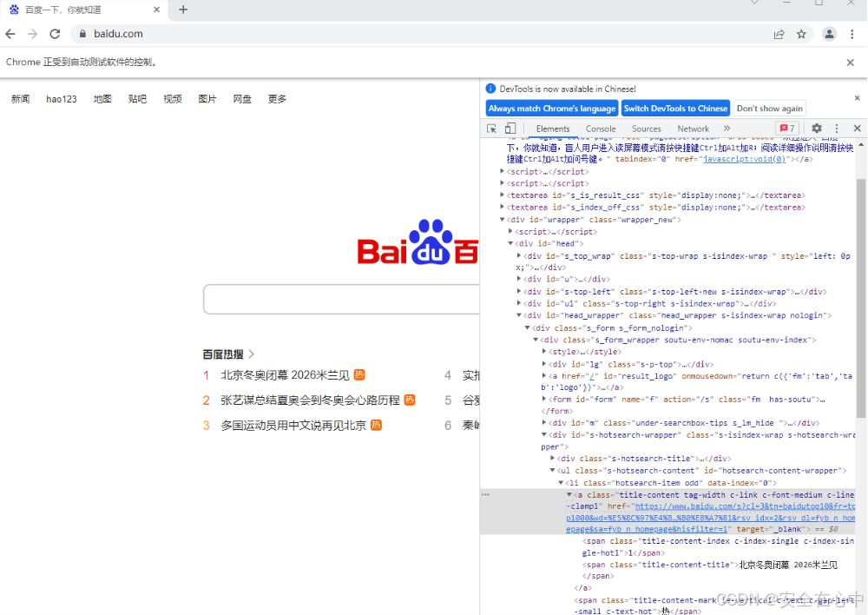Select the div id="m" under-searchbox-tips node

[x=684, y=423]
